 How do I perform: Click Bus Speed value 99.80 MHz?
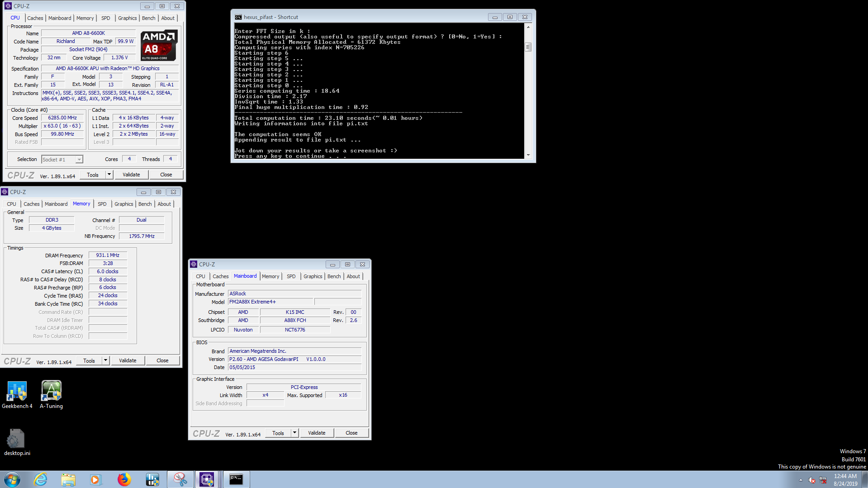coord(62,134)
